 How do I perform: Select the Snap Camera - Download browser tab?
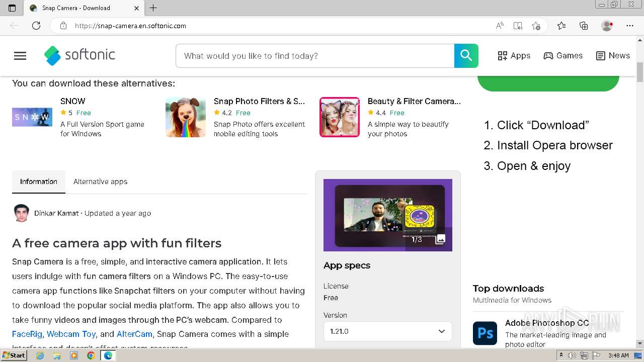tap(84, 8)
